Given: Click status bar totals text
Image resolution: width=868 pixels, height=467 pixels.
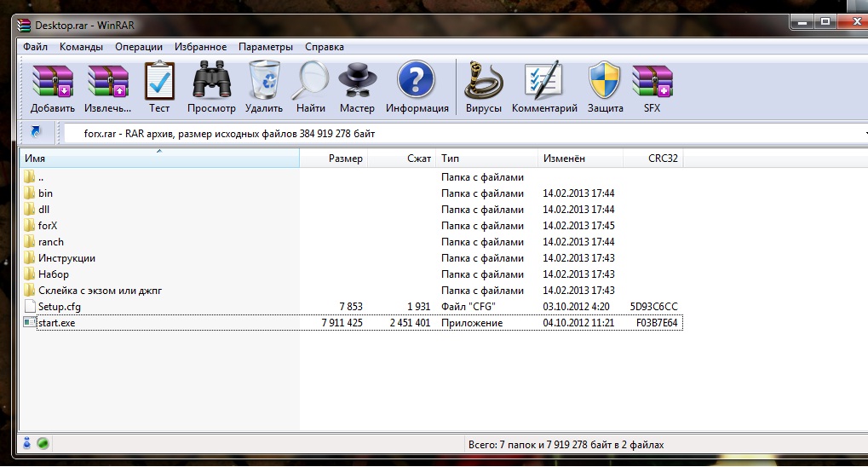Looking at the screenshot, I should pos(566,444).
